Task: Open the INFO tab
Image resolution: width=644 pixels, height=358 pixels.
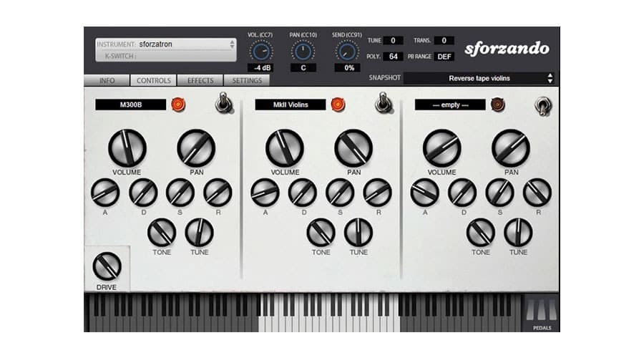Action: click(107, 81)
